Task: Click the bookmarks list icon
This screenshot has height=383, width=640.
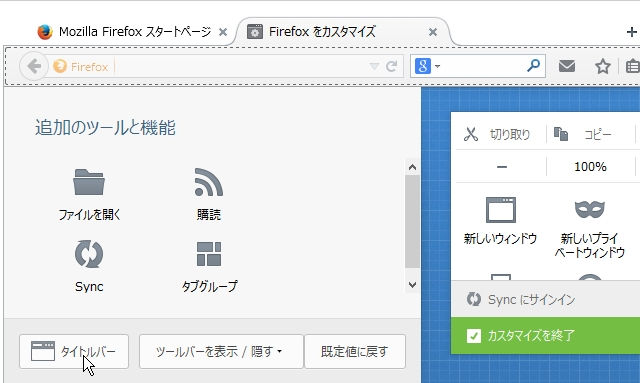Action: pos(633,66)
